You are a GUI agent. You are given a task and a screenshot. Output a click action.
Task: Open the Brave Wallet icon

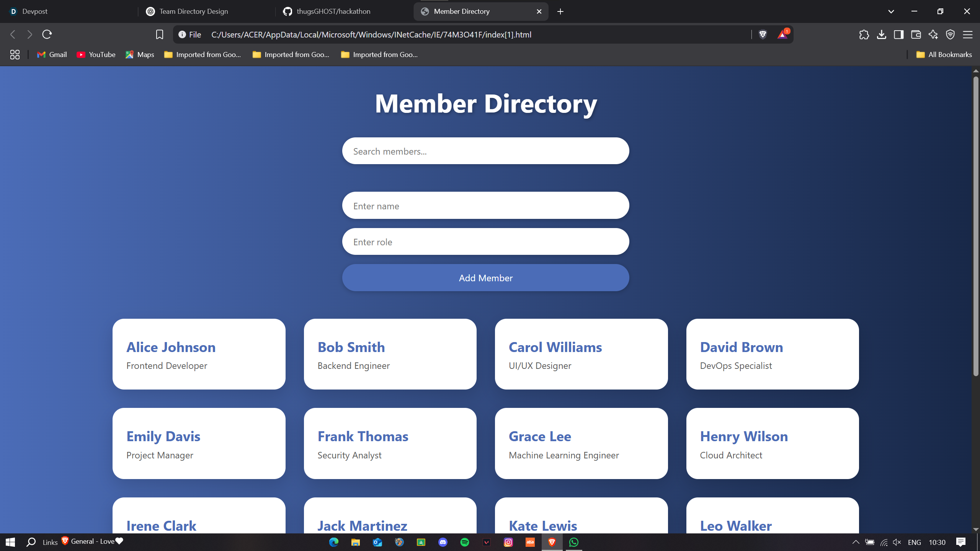916,34
